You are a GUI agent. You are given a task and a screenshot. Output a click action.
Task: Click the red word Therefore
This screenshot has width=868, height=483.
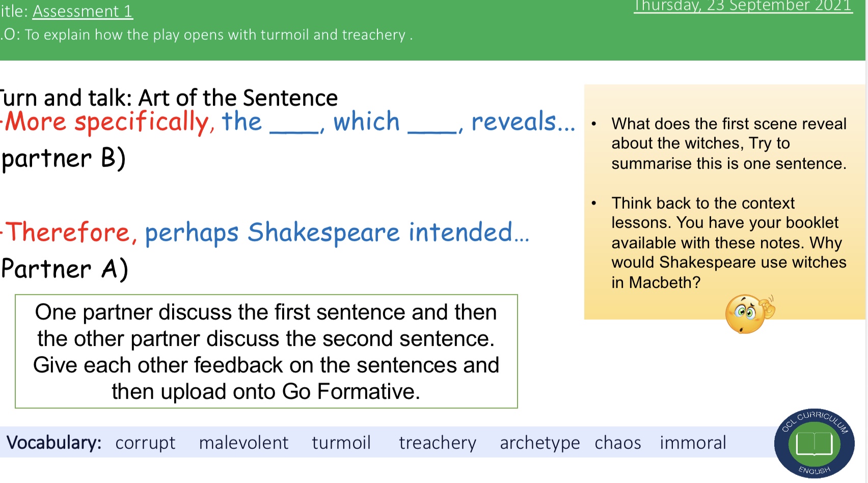71,233
